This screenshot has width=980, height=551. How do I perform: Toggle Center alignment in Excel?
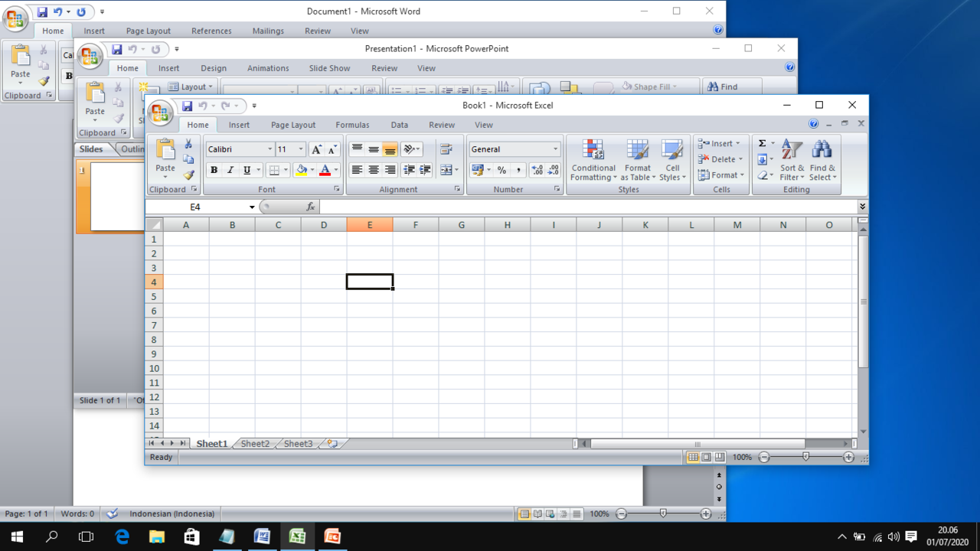tap(374, 170)
